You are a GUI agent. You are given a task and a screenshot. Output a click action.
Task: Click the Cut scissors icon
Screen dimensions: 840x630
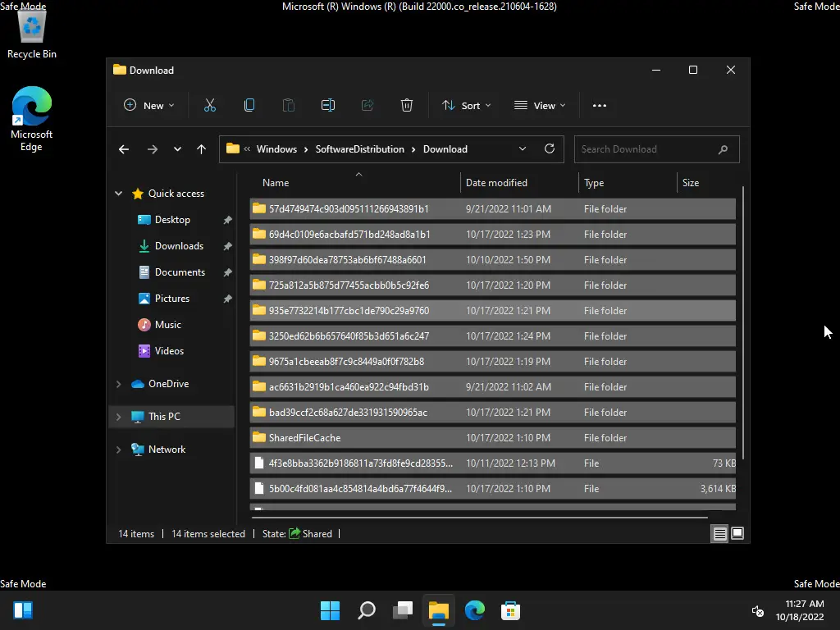(x=209, y=106)
